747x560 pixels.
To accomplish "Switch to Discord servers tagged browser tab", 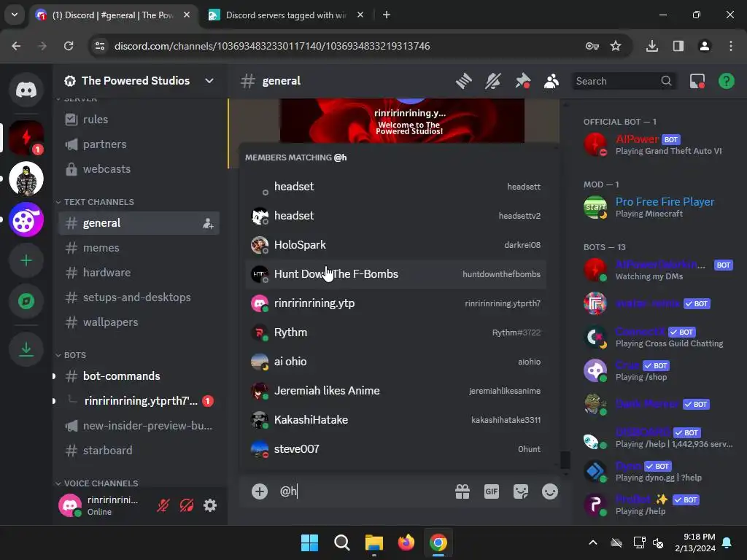I will [286, 15].
